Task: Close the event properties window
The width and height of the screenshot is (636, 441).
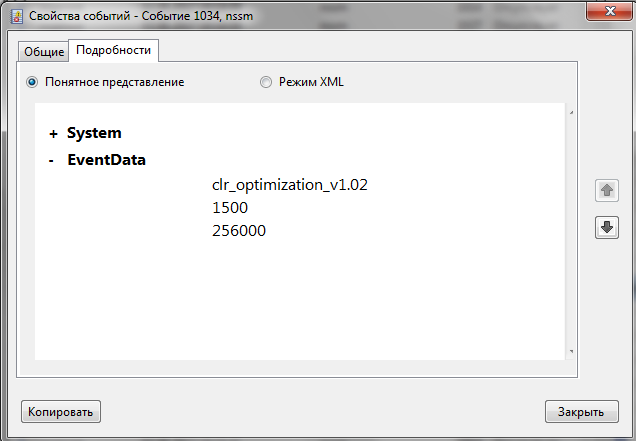Action: pos(610,11)
